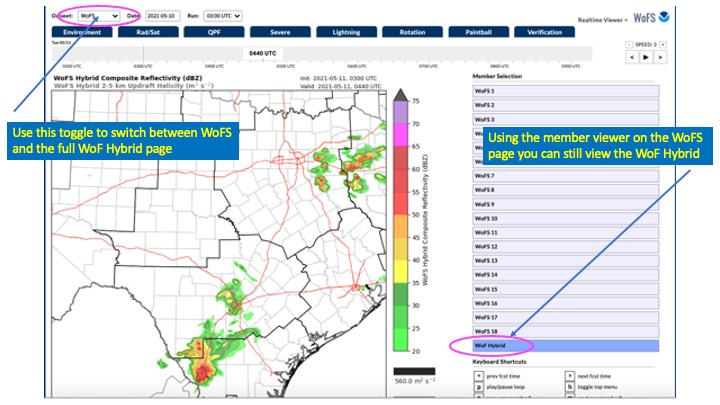The image size is (720, 405).
Task: Open the Verification menu tab
Action: [545, 32]
